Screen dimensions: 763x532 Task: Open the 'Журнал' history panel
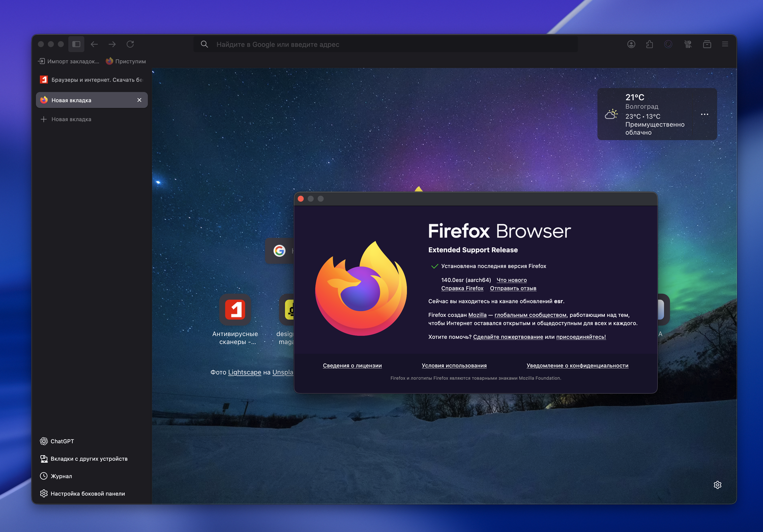coord(56,476)
